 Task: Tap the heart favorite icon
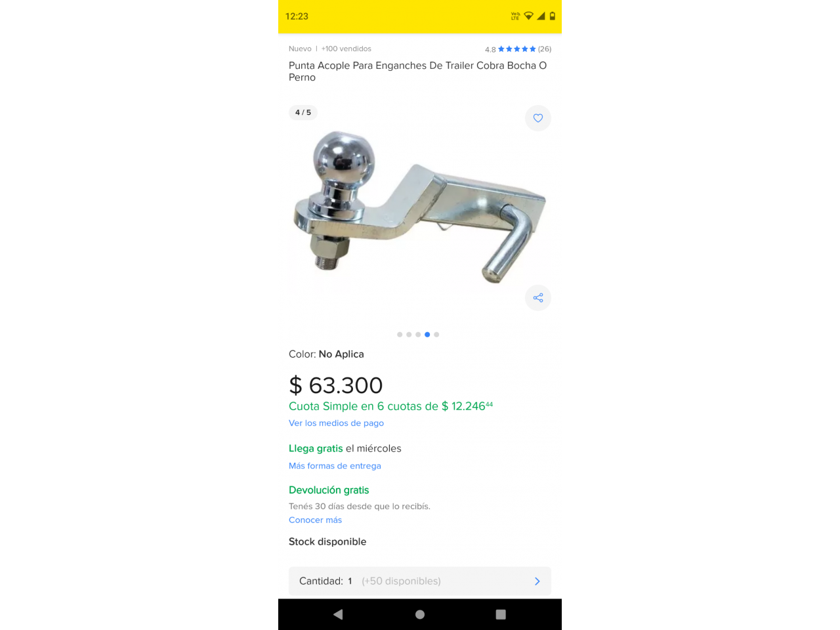538,118
